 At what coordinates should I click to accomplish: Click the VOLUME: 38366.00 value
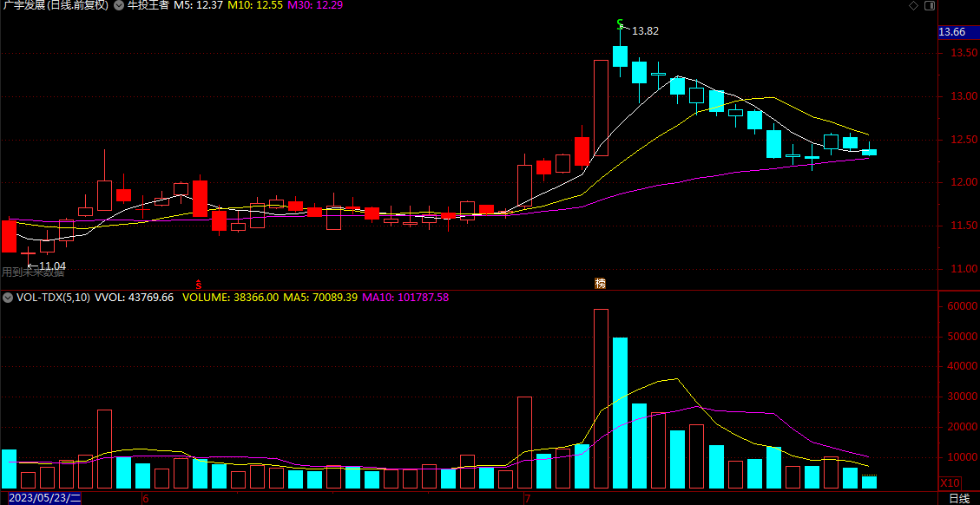pyautogui.click(x=231, y=298)
